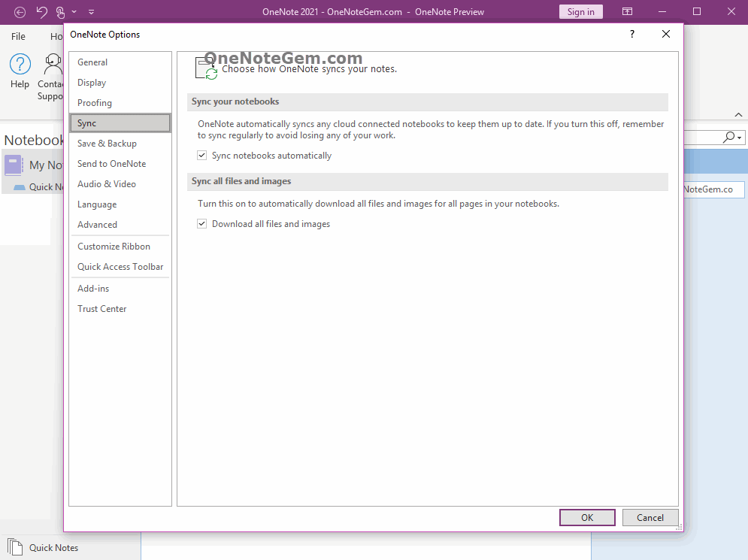Open the Help question-mark icon in ribbon
The image size is (748, 560).
20,65
